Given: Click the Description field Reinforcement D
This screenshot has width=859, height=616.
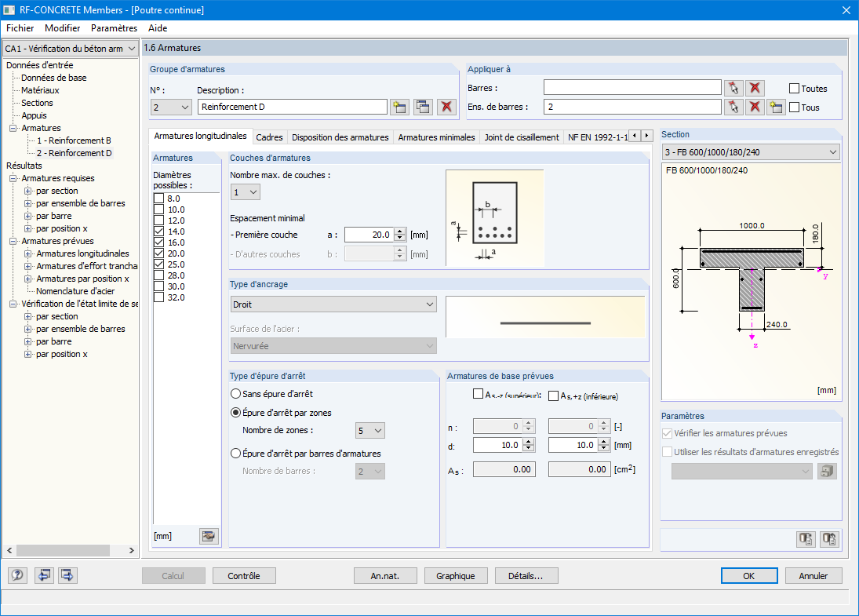Looking at the screenshot, I should 293,107.
